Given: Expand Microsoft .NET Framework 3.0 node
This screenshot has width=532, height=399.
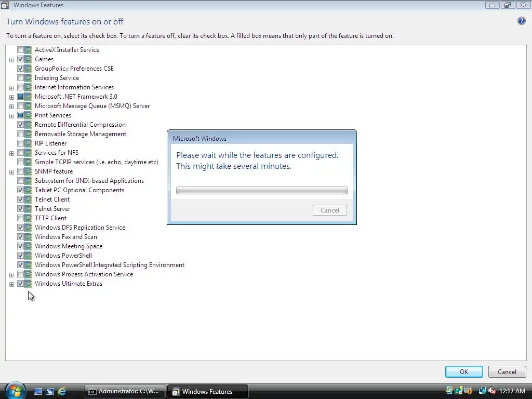Looking at the screenshot, I should (x=11, y=97).
